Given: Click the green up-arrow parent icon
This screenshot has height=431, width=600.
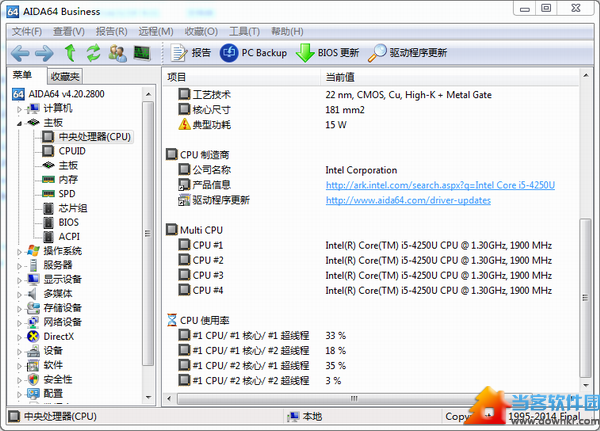Looking at the screenshot, I should point(70,52).
